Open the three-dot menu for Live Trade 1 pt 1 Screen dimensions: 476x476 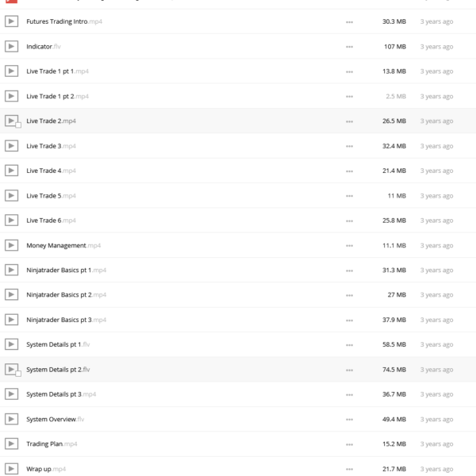pos(349,72)
